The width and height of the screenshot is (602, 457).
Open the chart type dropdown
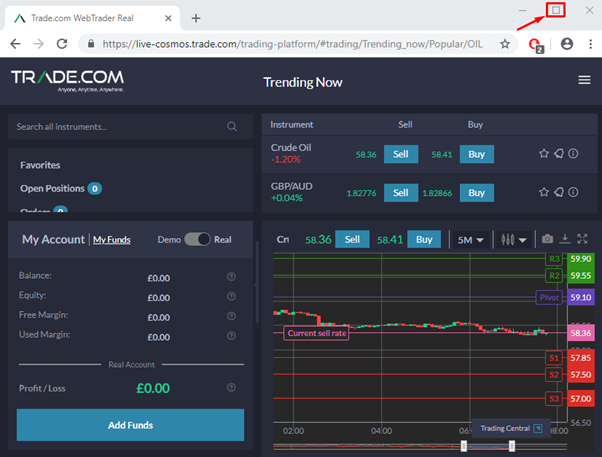pyautogui.click(x=514, y=240)
